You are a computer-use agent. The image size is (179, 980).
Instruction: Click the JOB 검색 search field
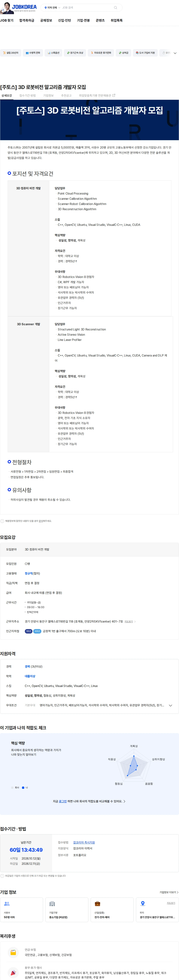pos(87,8)
